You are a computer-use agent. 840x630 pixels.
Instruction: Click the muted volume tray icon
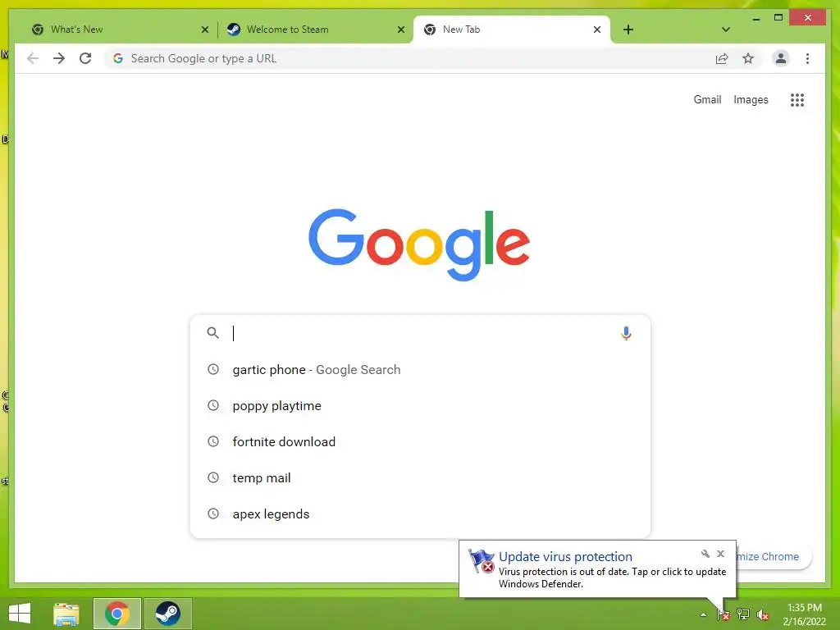click(762, 614)
